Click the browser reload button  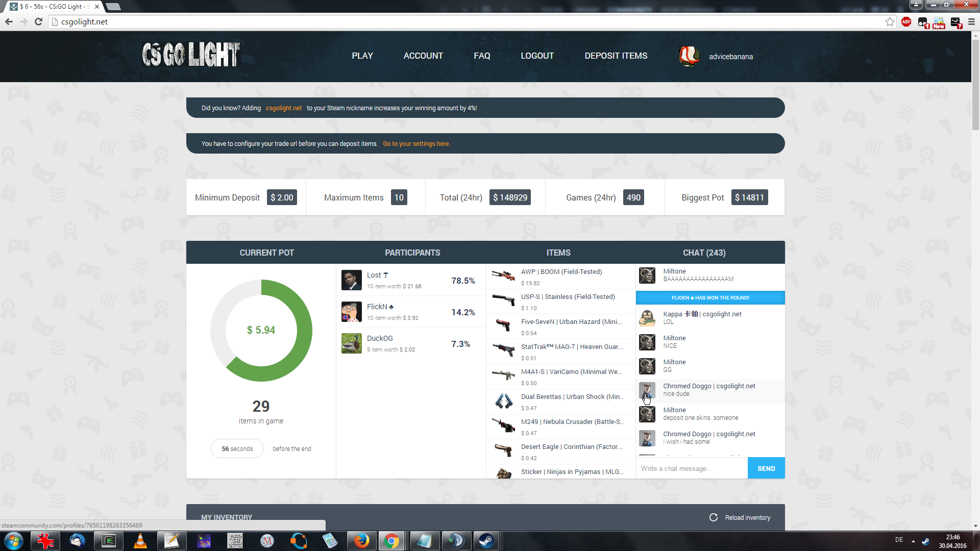38,21
